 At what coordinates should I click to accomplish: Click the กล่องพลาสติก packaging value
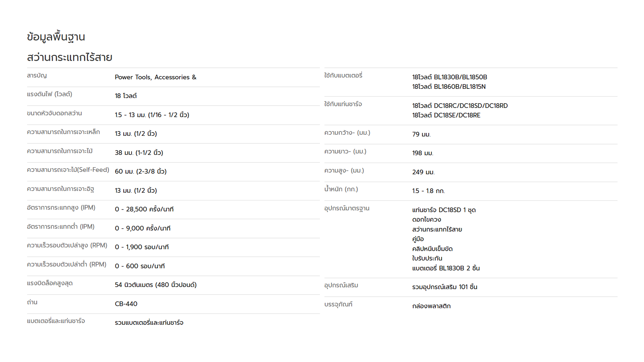click(431, 306)
